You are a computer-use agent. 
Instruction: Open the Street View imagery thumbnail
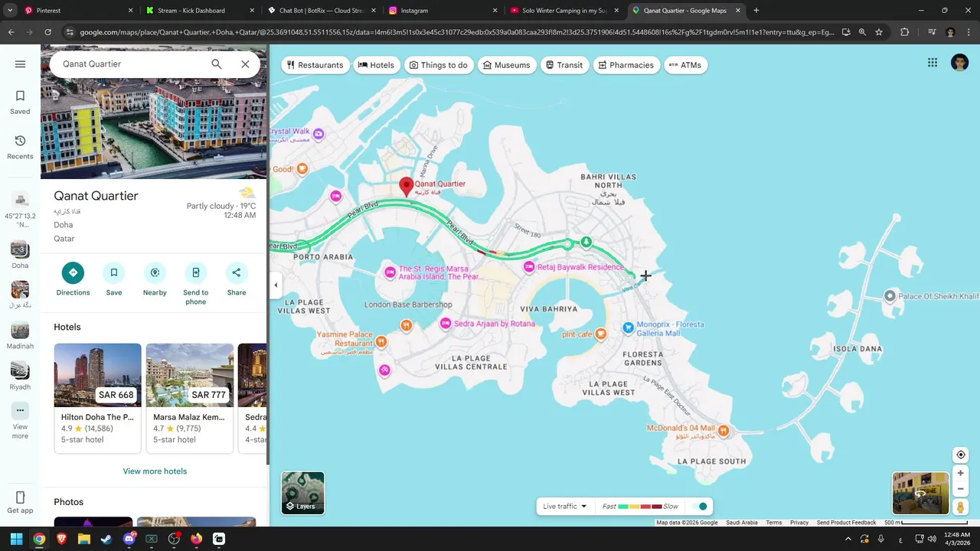pos(920,494)
